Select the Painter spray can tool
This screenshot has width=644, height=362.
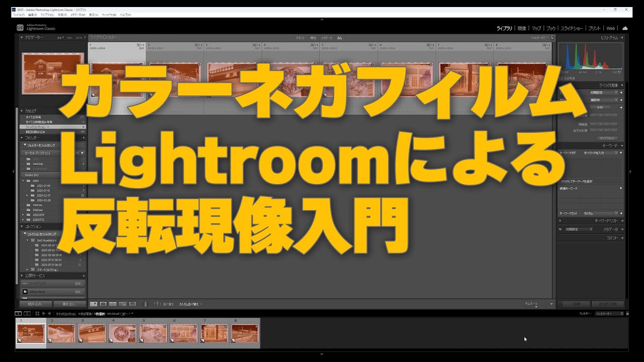[x=145, y=304]
